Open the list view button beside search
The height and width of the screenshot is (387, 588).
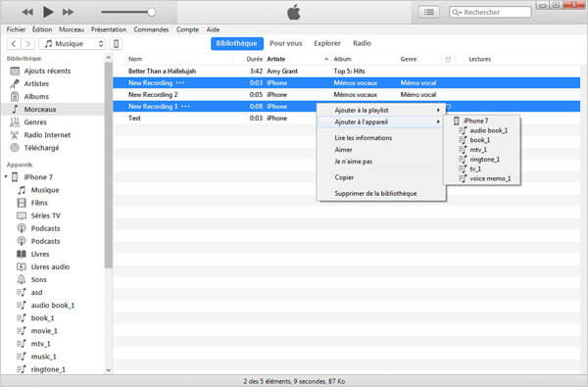429,13
